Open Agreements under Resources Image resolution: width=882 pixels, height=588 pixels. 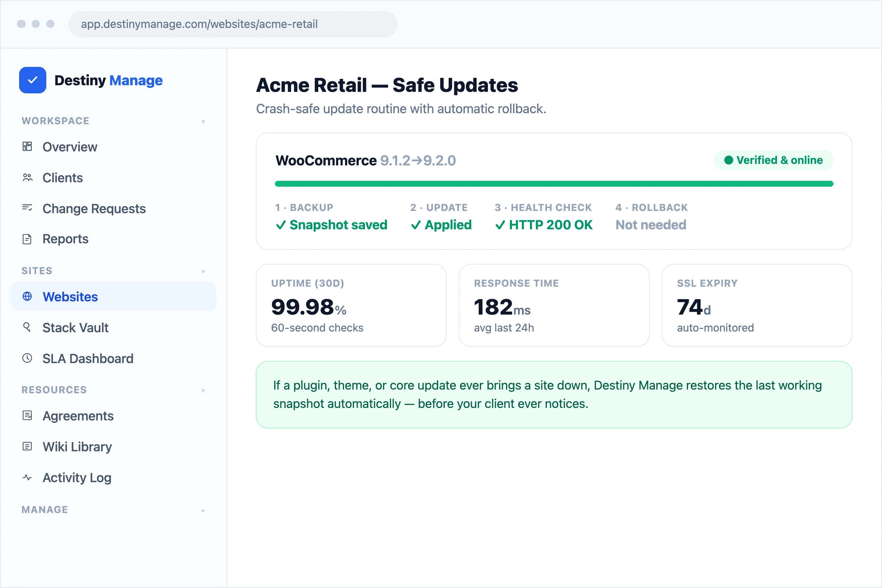114,416
